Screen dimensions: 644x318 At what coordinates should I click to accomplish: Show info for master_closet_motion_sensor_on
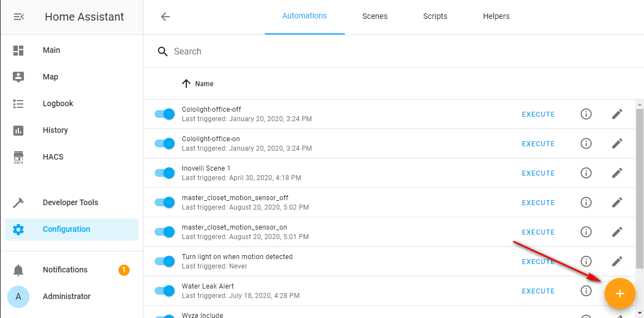pos(586,232)
